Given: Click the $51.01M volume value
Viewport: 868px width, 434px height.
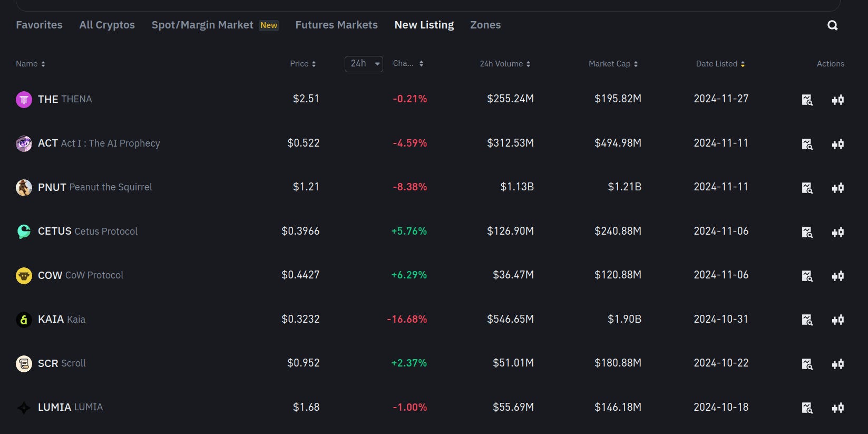Looking at the screenshot, I should (x=513, y=363).
